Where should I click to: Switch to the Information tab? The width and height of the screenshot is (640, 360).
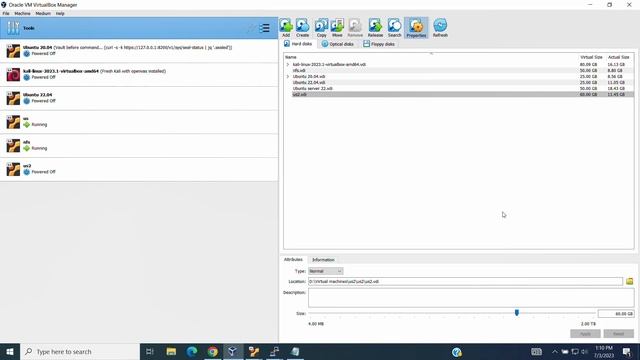point(323,260)
